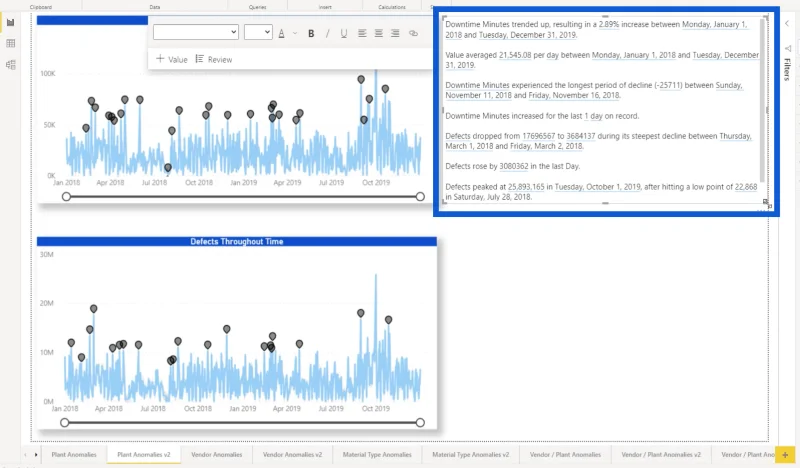Select the Defects Throughout Time chart title
Screen dimensions: 800x468
coord(237,241)
